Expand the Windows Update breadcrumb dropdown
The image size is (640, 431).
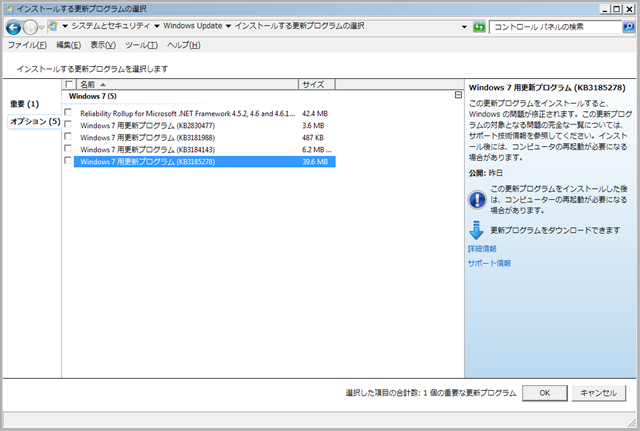(x=228, y=27)
